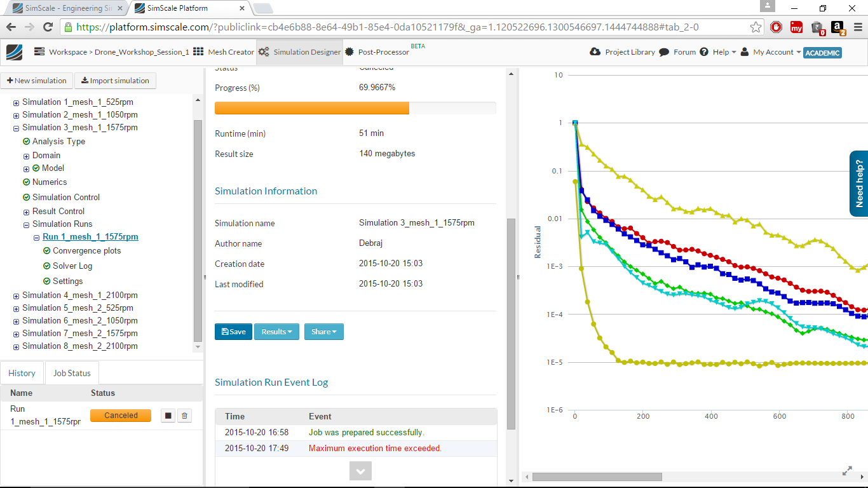Expand Simulation 4_mesh_1_2100rpm node

(17, 295)
